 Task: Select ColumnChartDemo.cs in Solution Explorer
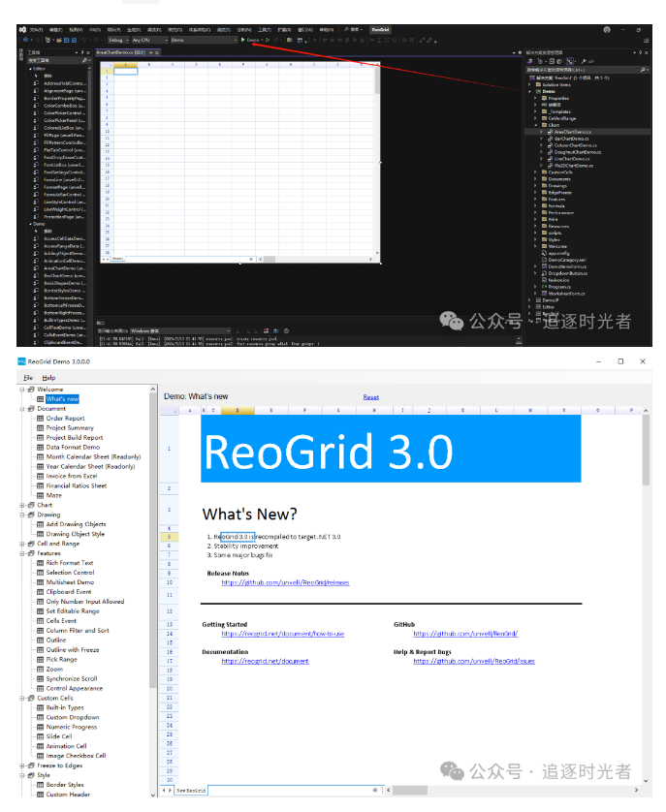click(x=575, y=145)
